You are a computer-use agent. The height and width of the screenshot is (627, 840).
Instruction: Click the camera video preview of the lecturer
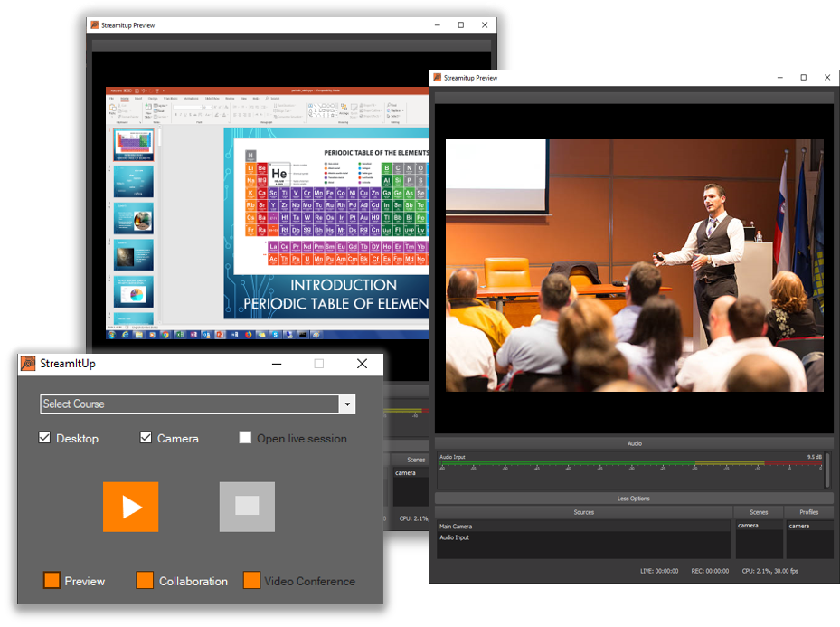634,265
